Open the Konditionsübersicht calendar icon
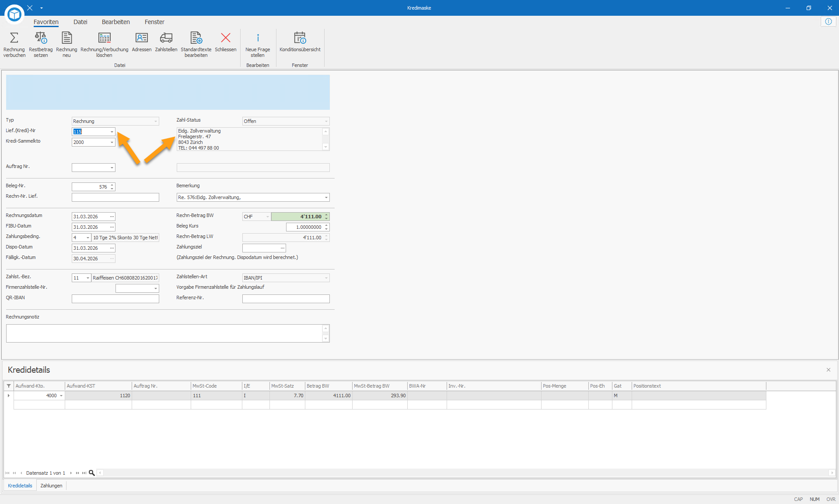 tap(300, 38)
